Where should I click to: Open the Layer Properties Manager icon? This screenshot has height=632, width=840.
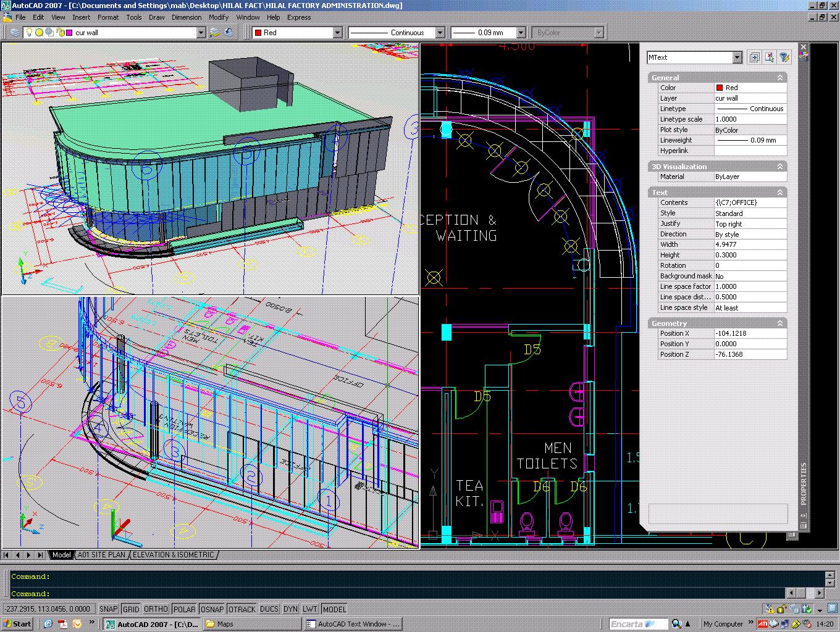pos(15,33)
